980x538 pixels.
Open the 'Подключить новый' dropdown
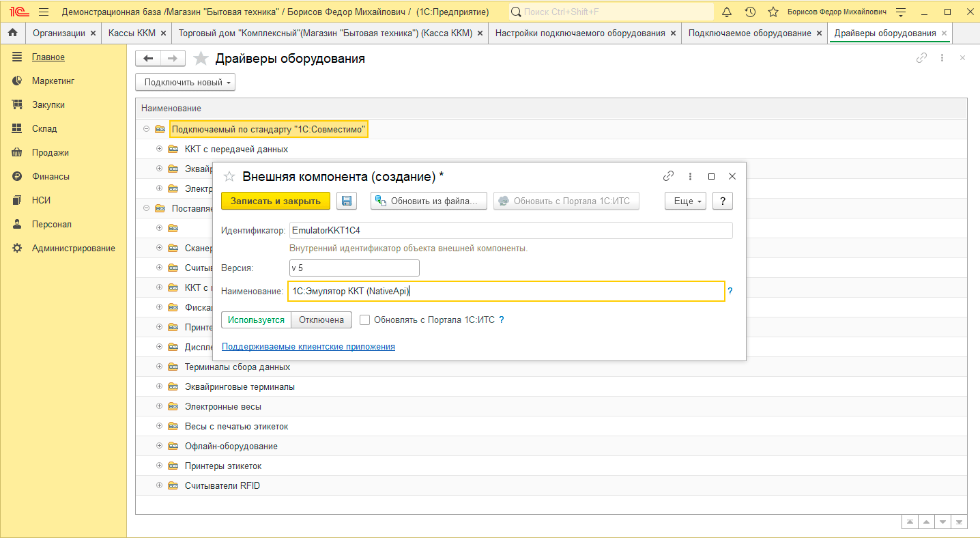[187, 83]
